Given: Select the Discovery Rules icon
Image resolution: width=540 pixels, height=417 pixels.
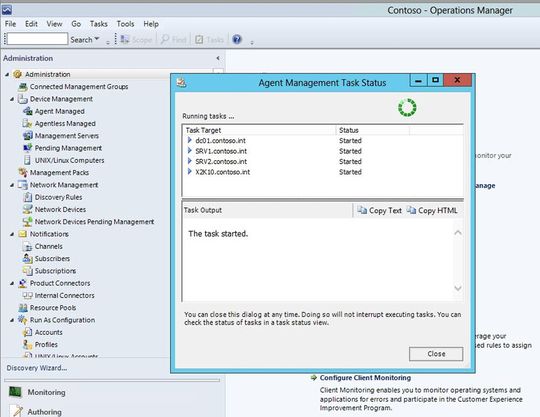Looking at the screenshot, I should click(x=28, y=197).
